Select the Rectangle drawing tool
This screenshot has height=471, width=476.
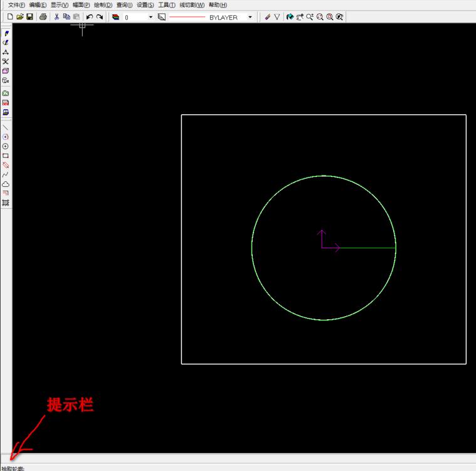click(6, 156)
